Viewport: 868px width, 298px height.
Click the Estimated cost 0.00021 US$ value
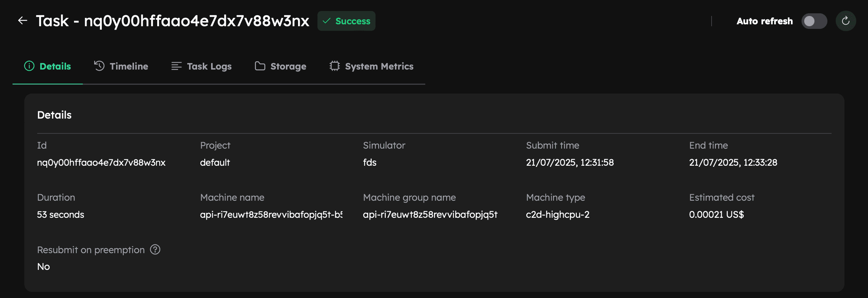coord(716,215)
